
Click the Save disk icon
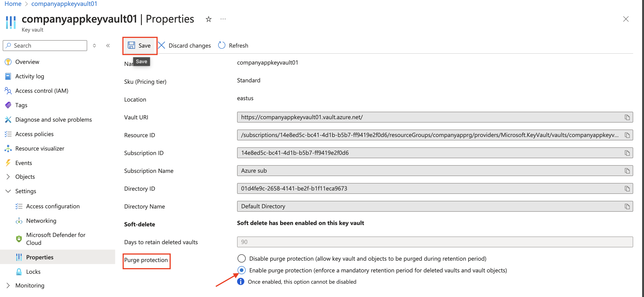(131, 45)
